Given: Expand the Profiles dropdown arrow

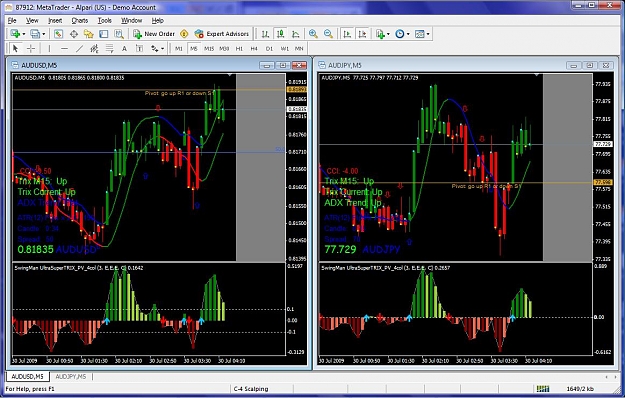Looking at the screenshot, I should (44, 34).
